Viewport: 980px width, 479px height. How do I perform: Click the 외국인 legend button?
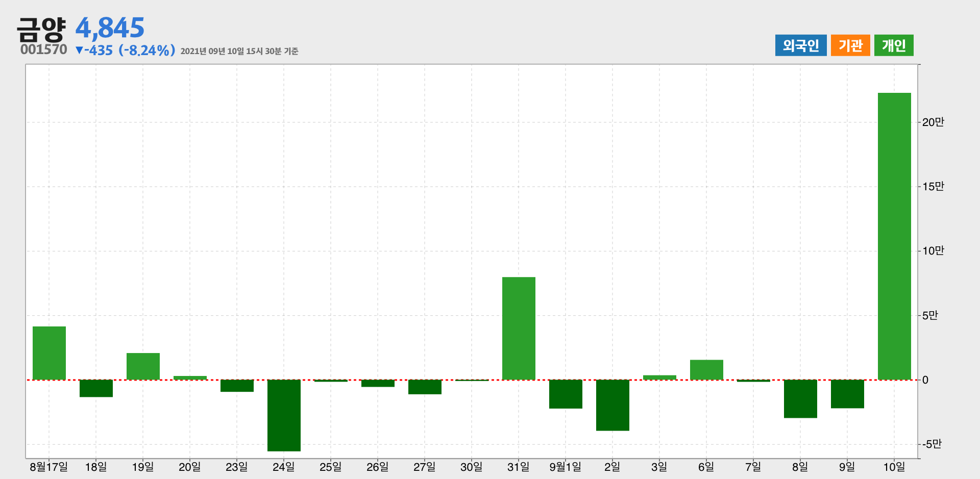pos(801,45)
